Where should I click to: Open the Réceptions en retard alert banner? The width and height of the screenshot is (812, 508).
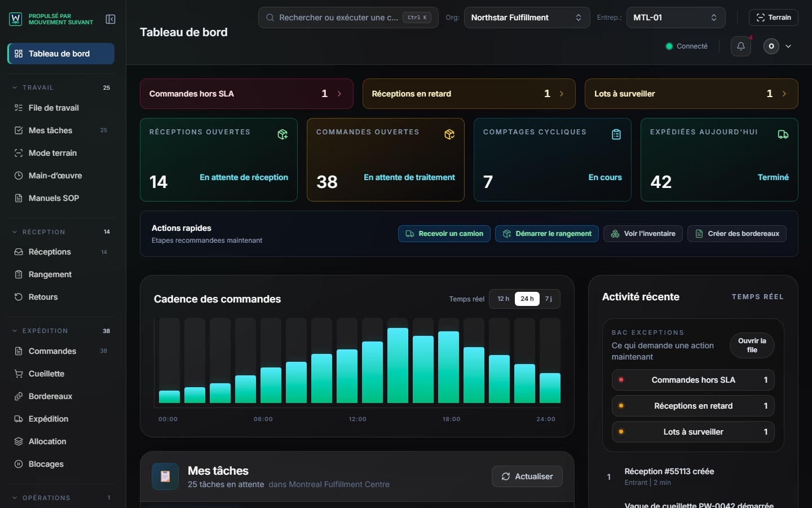[469, 94]
